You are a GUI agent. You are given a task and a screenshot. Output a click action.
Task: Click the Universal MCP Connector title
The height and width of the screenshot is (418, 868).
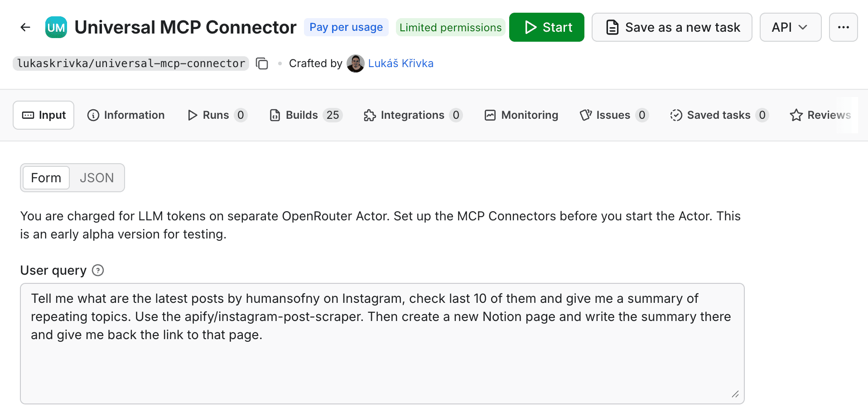click(185, 27)
